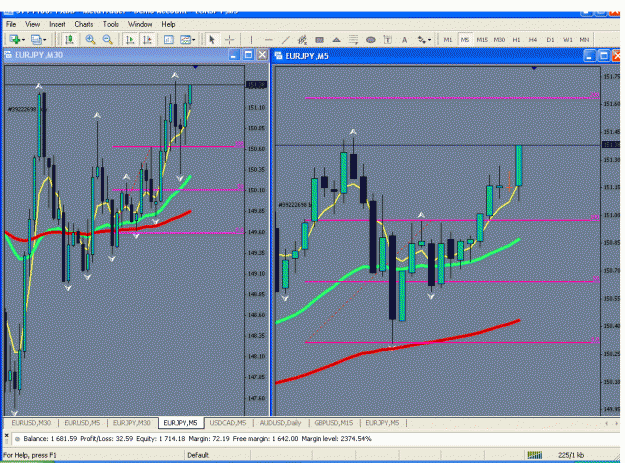Switch to the EURUSD,M5 chart tab

pyautogui.click(x=82, y=423)
